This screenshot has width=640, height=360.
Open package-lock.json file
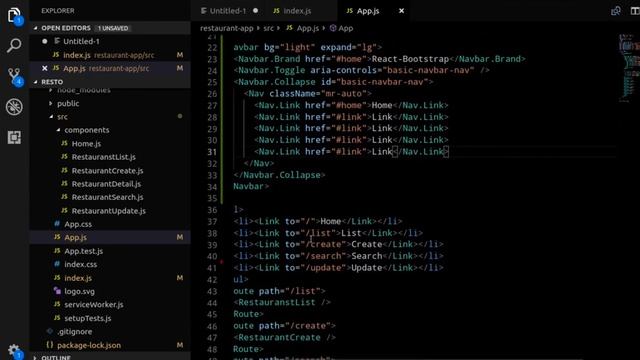(89, 345)
